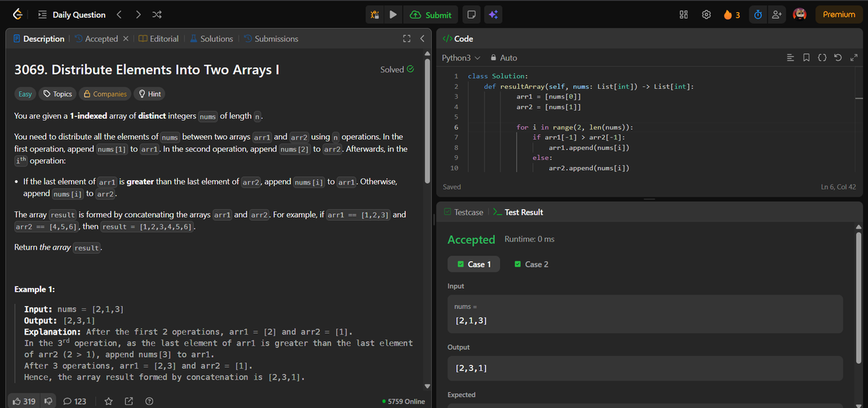Click the Easy difficulty tag
Image resolution: width=868 pixels, height=408 pixels.
[x=25, y=94]
